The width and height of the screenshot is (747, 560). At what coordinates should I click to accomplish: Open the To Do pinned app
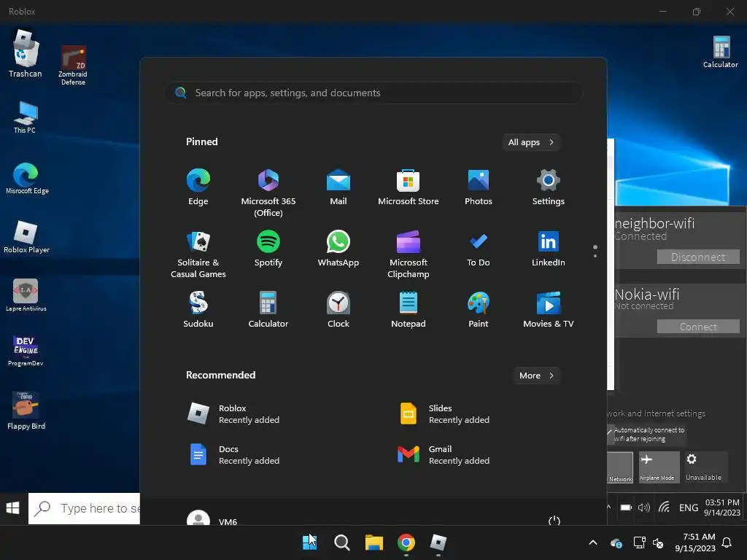[x=479, y=249]
